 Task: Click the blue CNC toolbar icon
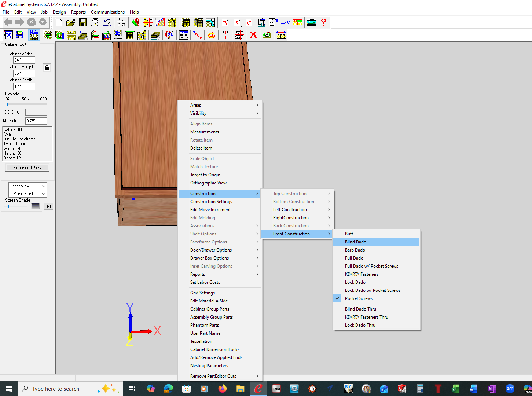pos(285,22)
